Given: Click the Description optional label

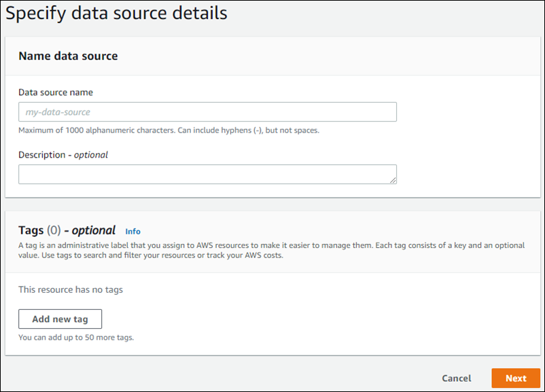Looking at the screenshot, I should tap(65, 154).
